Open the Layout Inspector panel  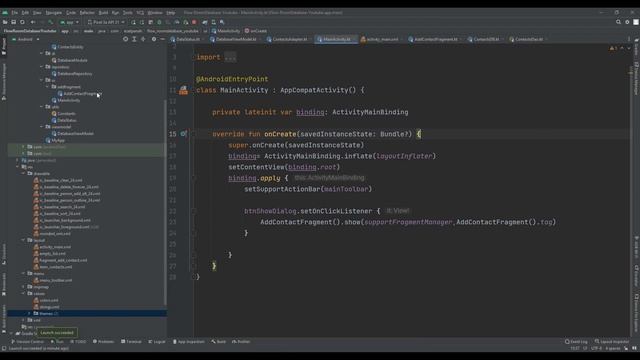[612, 342]
